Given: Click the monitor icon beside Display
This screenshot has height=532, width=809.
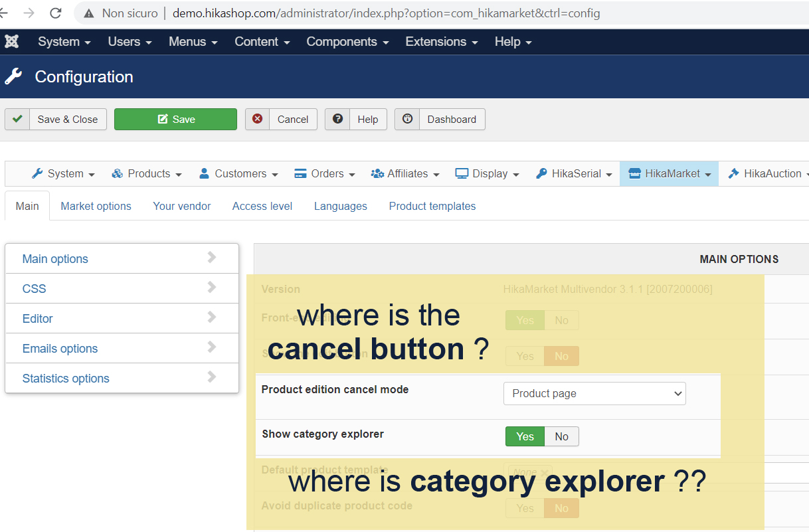Looking at the screenshot, I should point(462,173).
